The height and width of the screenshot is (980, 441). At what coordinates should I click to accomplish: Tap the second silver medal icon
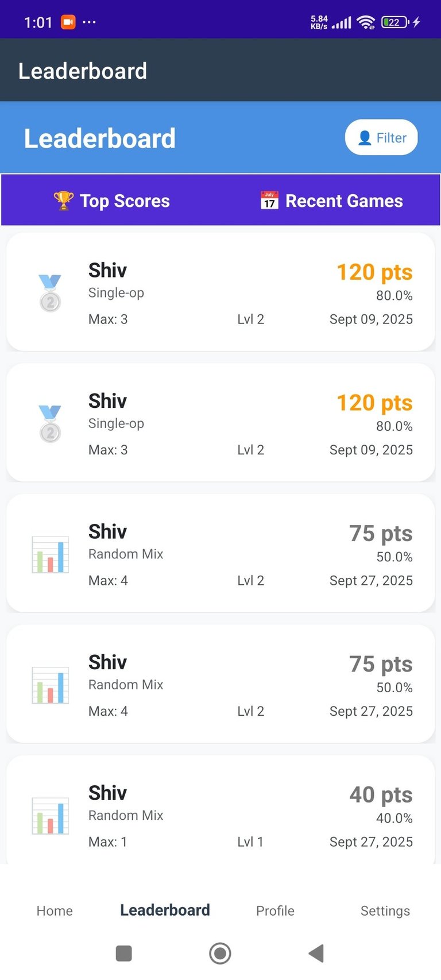point(50,423)
